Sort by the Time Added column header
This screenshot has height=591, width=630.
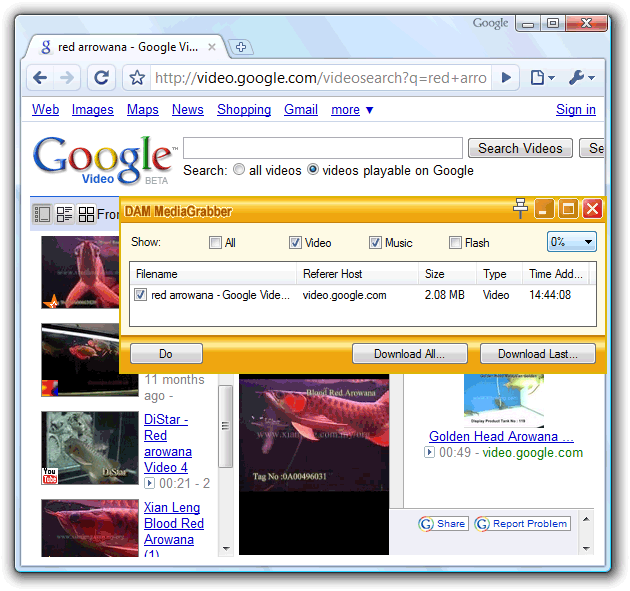click(556, 274)
